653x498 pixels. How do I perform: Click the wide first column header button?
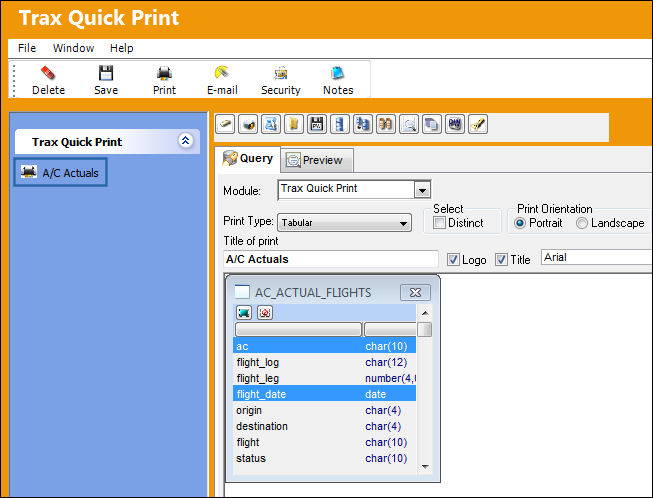pyautogui.click(x=298, y=329)
